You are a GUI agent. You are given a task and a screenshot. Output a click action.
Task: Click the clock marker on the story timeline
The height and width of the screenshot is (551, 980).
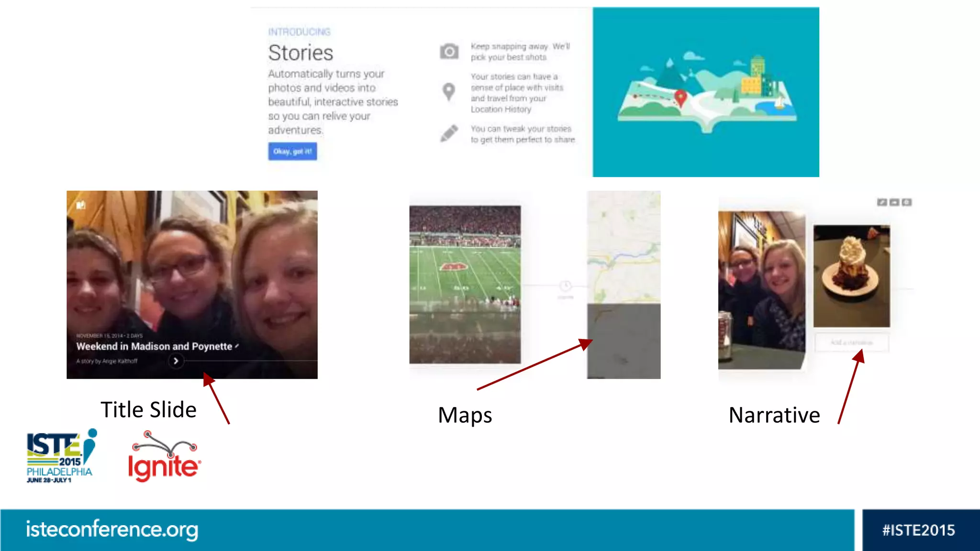(x=566, y=286)
